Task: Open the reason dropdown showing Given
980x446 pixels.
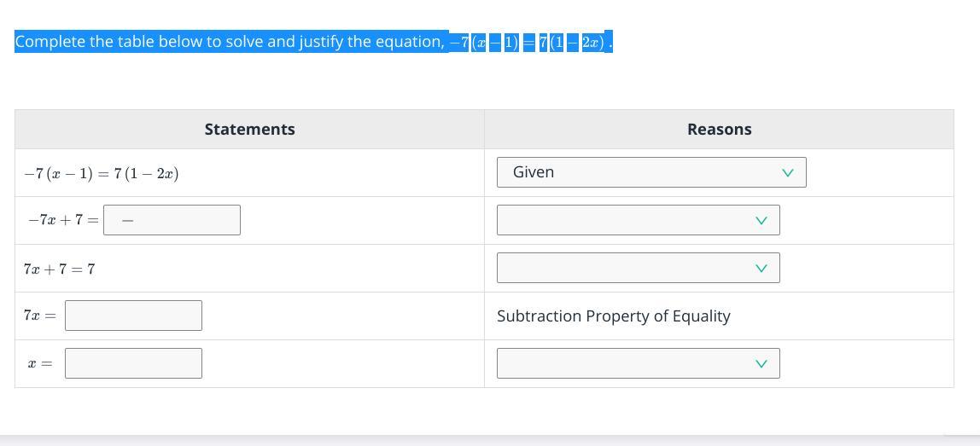Action: point(650,172)
